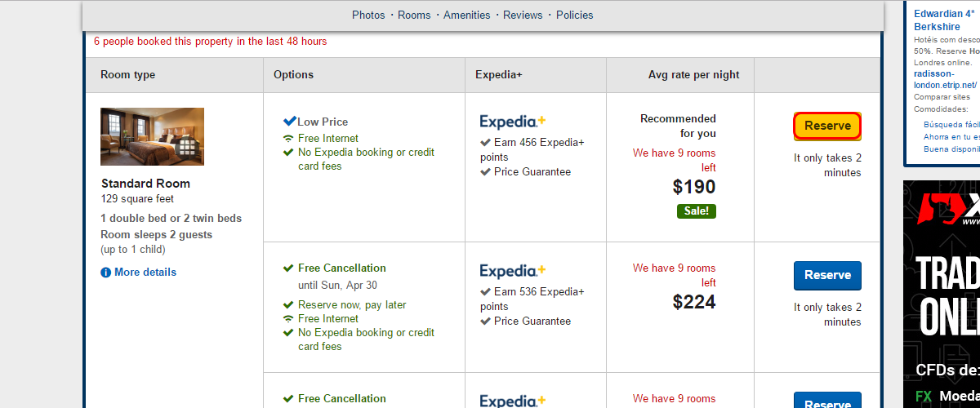Click the Expedia+ logo in first row

point(513,122)
